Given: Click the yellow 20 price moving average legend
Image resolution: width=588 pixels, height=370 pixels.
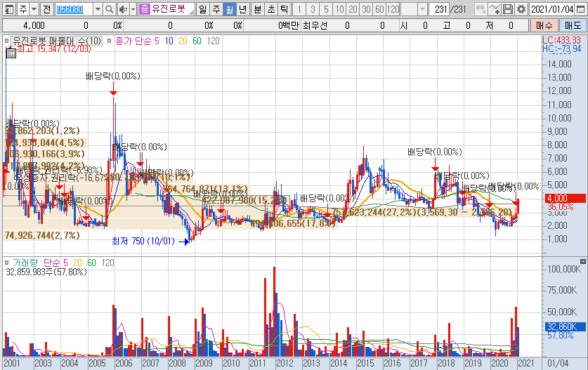Looking at the screenshot, I should click(x=183, y=41).
